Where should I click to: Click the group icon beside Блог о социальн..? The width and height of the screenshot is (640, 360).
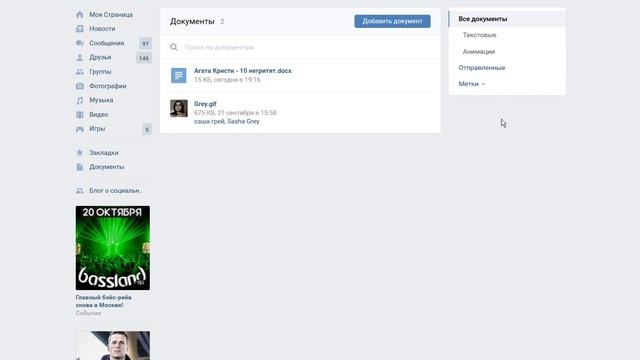[80, 191]
